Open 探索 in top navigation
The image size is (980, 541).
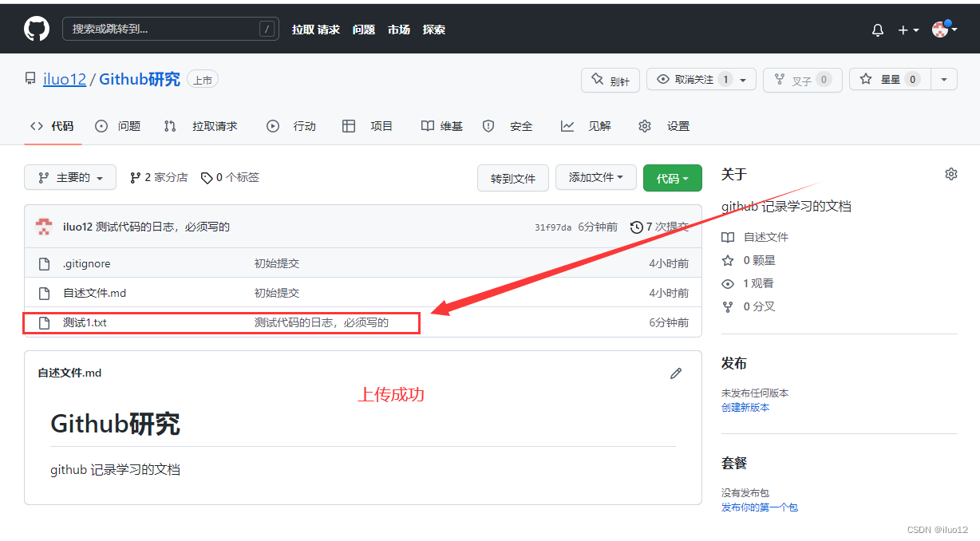pyautogui.click(x=434, y=30)
